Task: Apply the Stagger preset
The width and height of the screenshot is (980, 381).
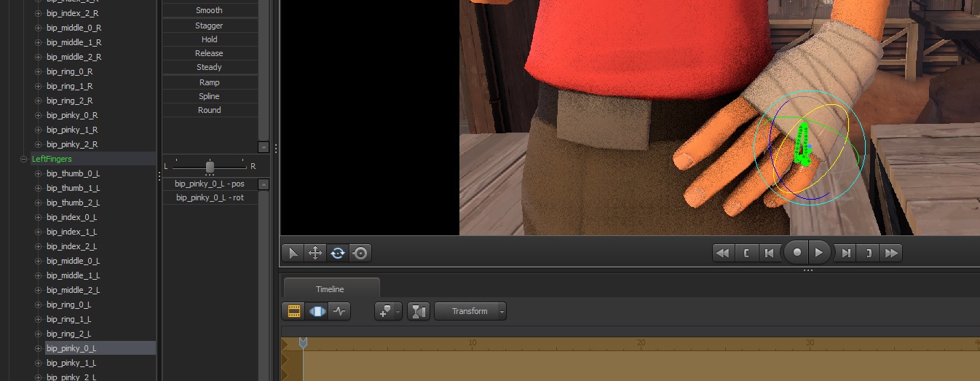Action: (x=210, y=25)
